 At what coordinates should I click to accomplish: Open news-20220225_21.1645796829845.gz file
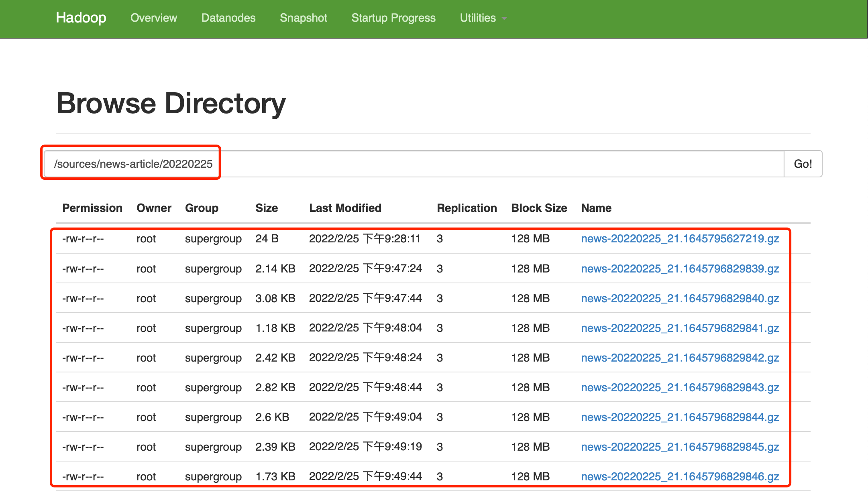(x=680, y=447)
